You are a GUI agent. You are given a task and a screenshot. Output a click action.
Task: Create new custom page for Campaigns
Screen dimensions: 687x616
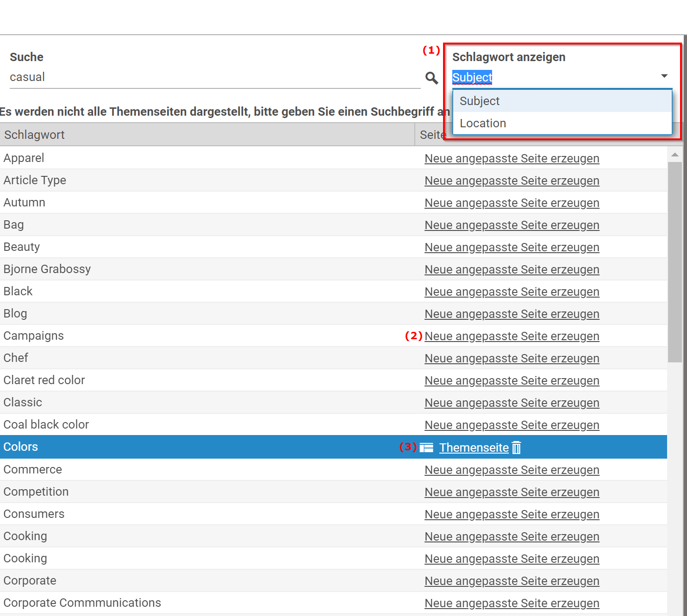tap(512, 336)
